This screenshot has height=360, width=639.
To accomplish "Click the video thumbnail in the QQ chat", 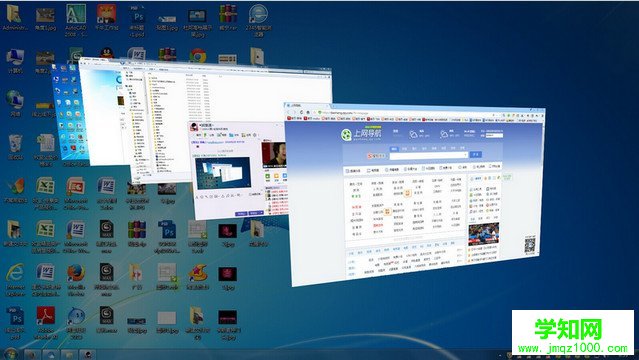I will 274,154.
